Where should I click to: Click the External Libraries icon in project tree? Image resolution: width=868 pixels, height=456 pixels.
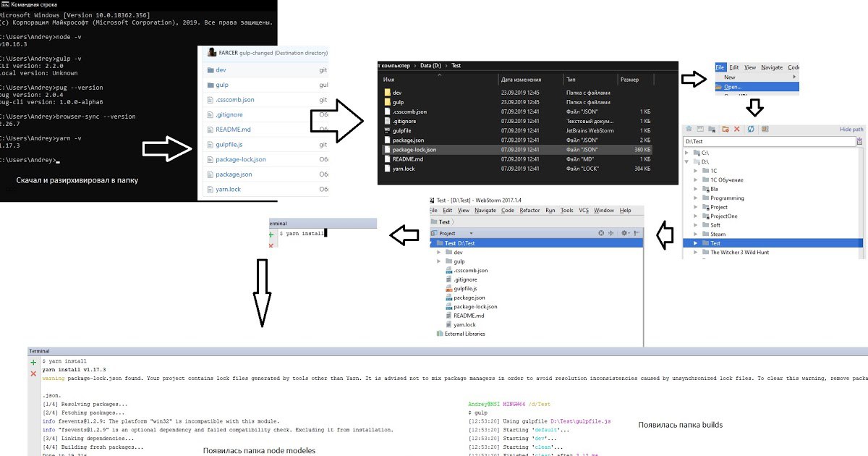[440, 334]
